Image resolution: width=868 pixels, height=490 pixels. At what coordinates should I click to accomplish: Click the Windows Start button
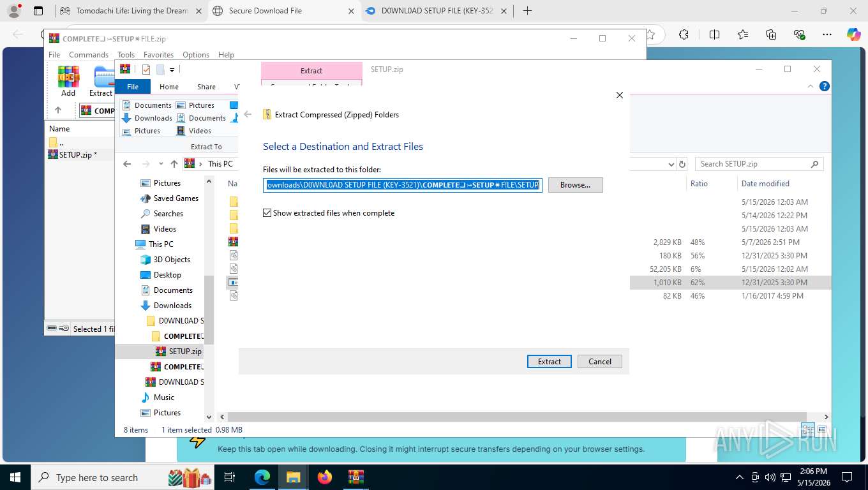click(x=15, y=477)
